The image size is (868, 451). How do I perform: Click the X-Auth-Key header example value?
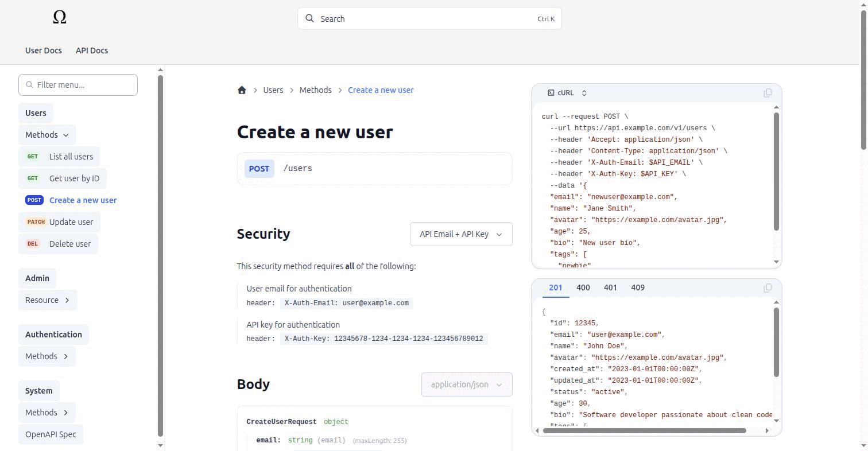pyautogui.click(x=384, y=339)
